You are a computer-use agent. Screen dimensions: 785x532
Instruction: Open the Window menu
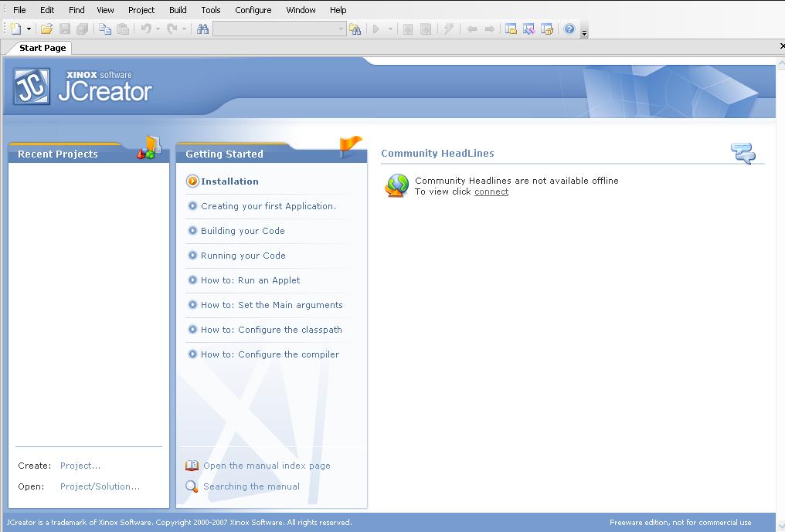pos(301,10)
